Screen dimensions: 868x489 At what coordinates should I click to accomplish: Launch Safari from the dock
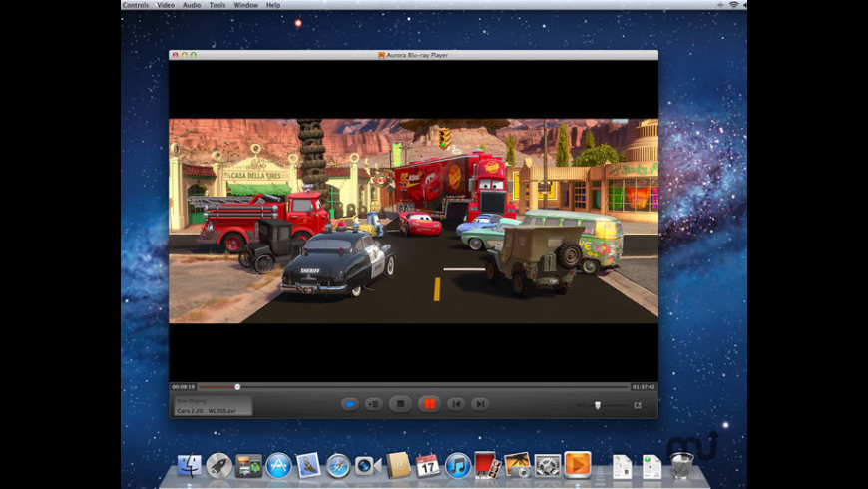coord(338,465)
